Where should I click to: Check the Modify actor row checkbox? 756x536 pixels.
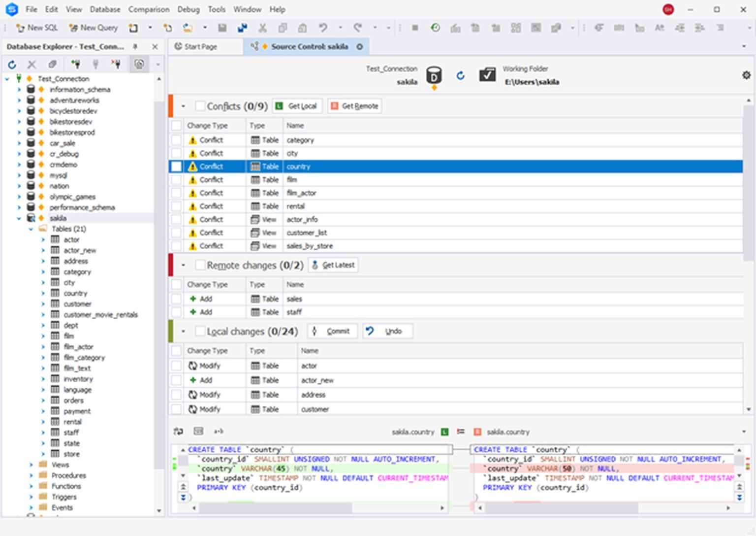click(176, 366)
